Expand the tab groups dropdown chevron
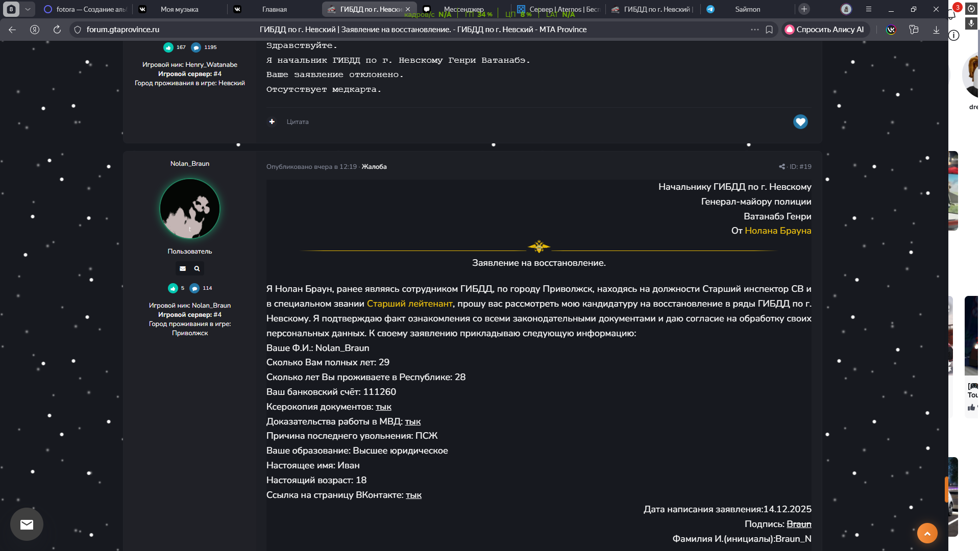The width and height of the screenshot is (980, 551). pos(28,9)
